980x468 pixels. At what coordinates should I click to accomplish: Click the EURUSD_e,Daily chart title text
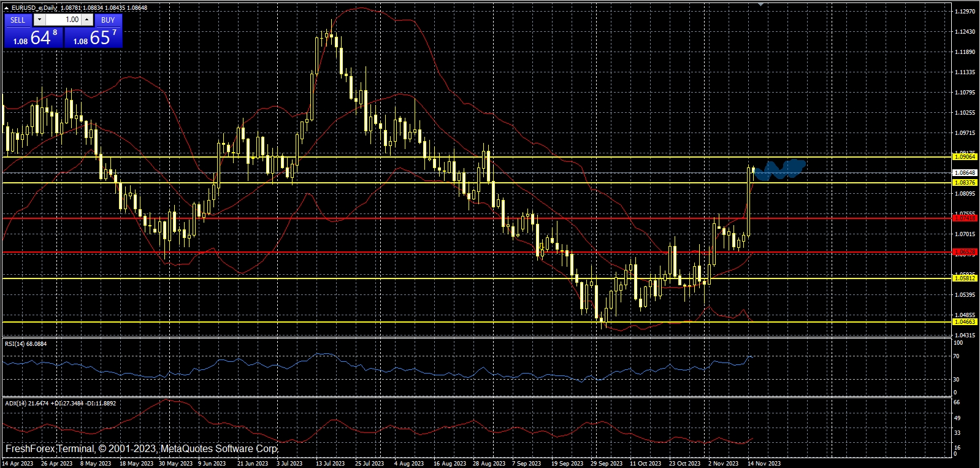(x=34, y=8)
